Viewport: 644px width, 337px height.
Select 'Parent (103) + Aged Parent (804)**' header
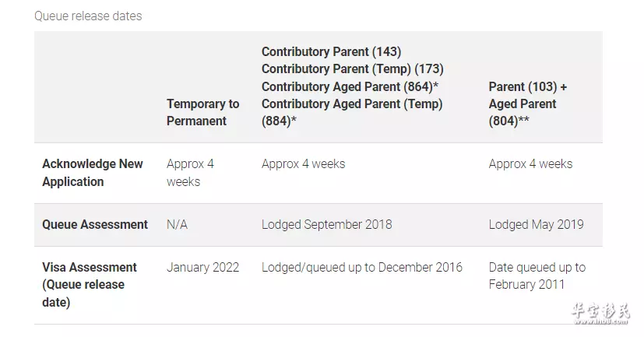click(x=528, y=104)
